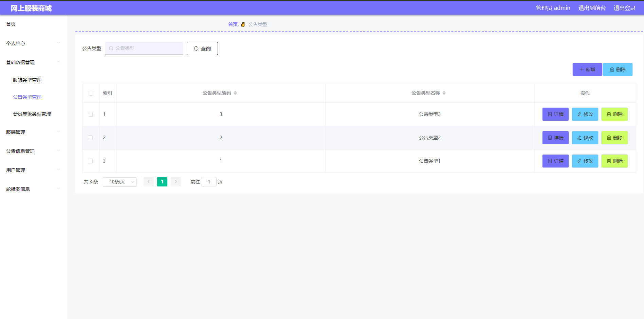The image size is (644, 319).
Task: Click the 操作 column header
Action: pos(585,93)
